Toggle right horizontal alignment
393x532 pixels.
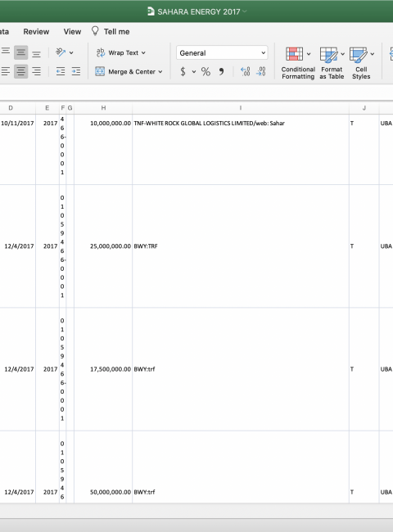coord(36,71)
